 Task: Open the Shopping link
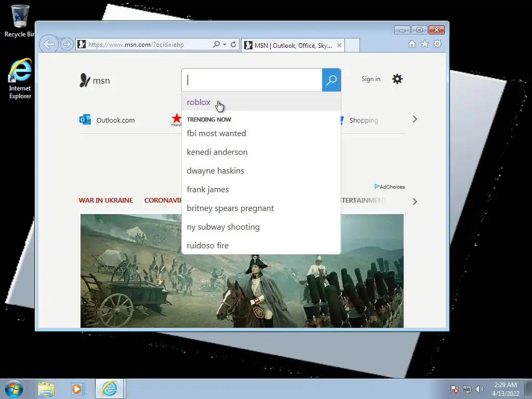tap(363, 120)
